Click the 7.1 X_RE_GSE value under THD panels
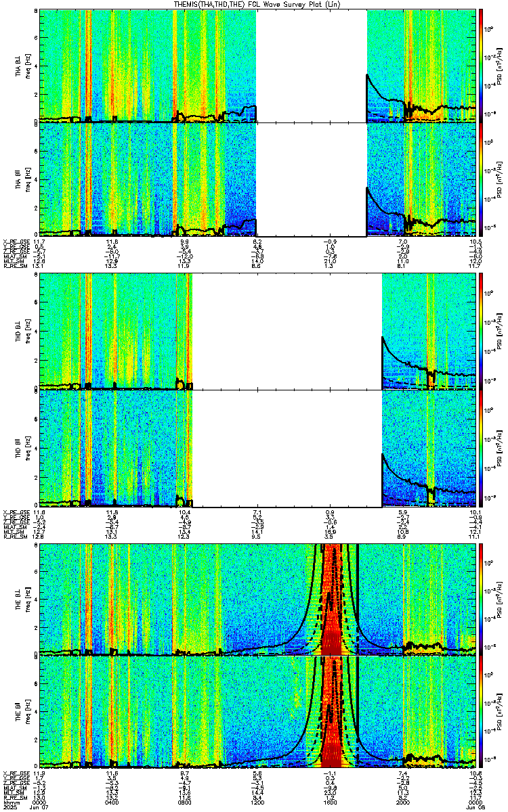This screenshot has height=812, width=508. tap(257, 512)
